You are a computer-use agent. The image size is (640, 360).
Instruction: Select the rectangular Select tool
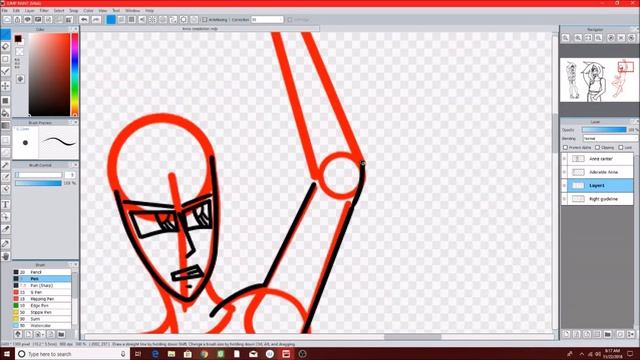[6, 140]
